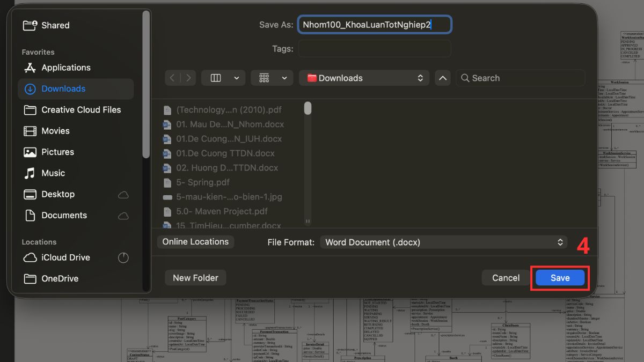The width and height of the screenshot is (644, 362).
Task: Open the Downloads location popup menu
Action: [364, 78]
